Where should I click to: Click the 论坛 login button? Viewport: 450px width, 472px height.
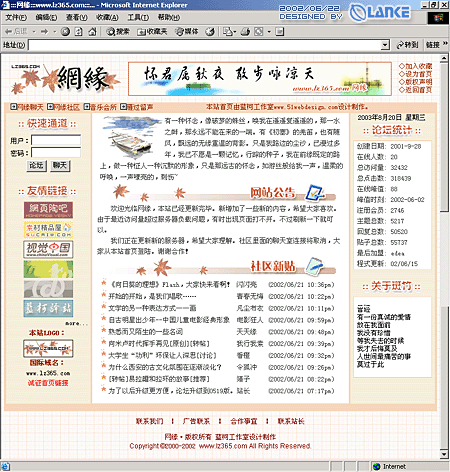point(36,165)
